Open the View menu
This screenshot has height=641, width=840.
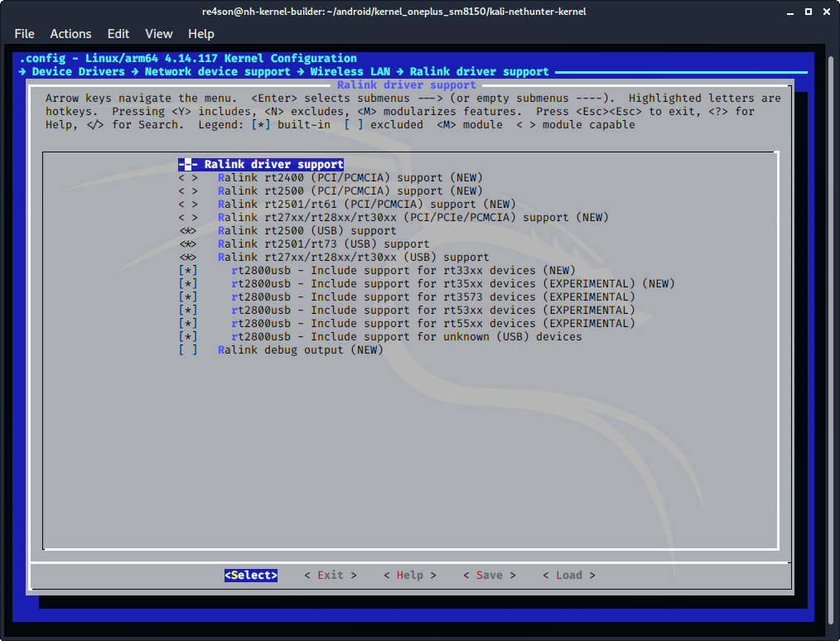[158, 34]
